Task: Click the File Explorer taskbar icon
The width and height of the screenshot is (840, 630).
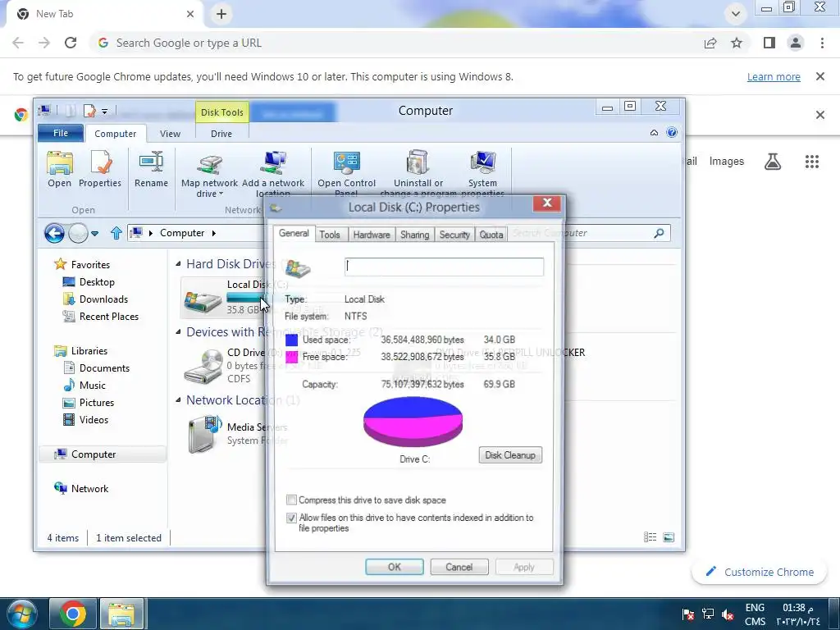Action: 122,614
